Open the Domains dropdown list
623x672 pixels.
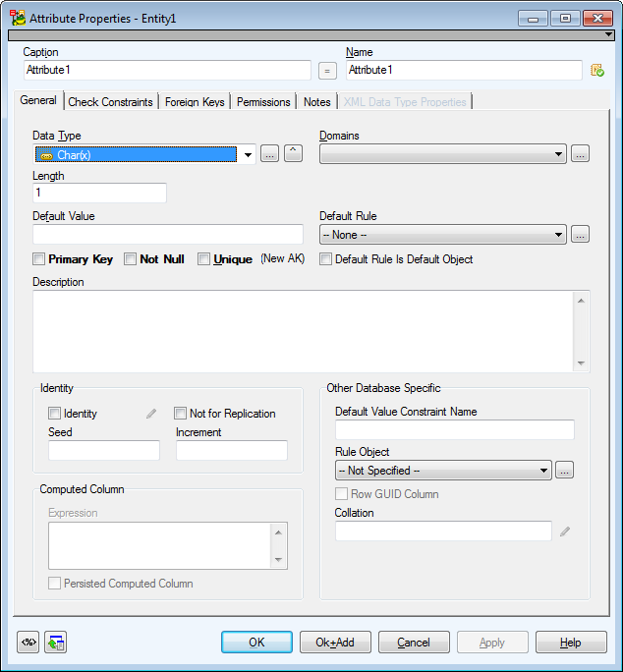click(443, 154)
